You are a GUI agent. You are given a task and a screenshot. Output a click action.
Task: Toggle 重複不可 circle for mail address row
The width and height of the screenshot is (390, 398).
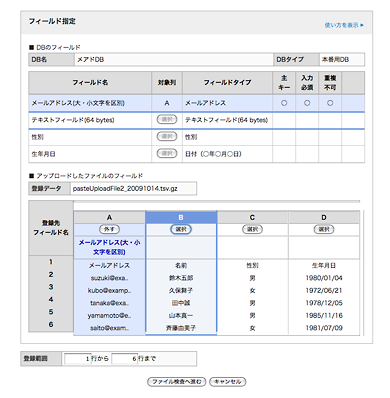point(330,103)
